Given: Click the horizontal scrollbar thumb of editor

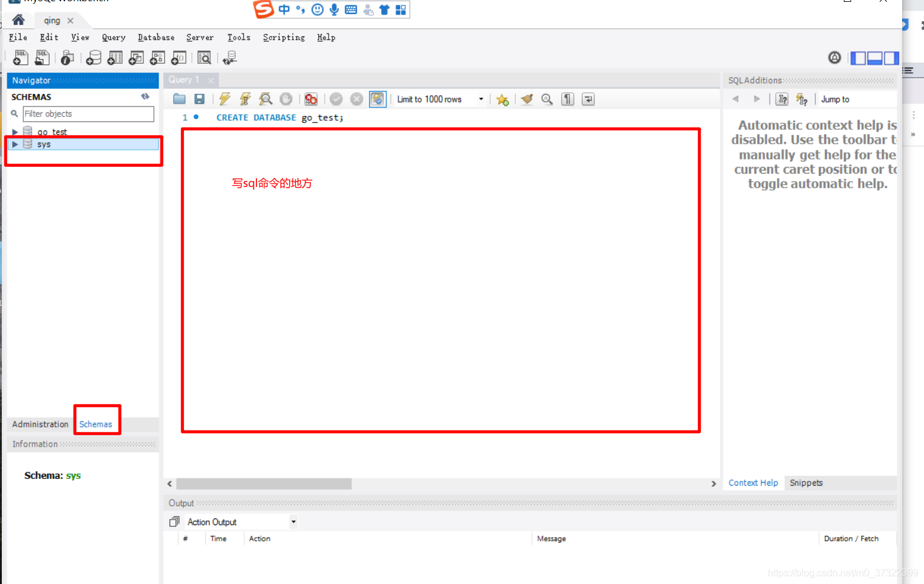Looking at the screenshot, I should [264, 484].
